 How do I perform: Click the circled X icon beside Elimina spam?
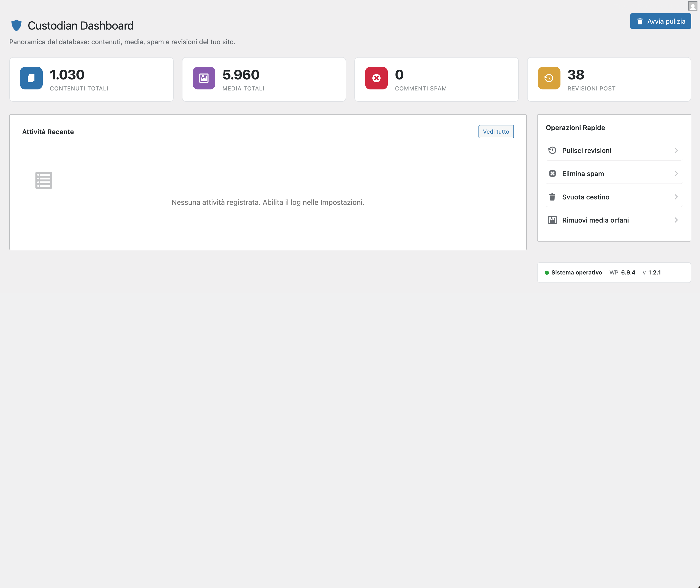552,174
